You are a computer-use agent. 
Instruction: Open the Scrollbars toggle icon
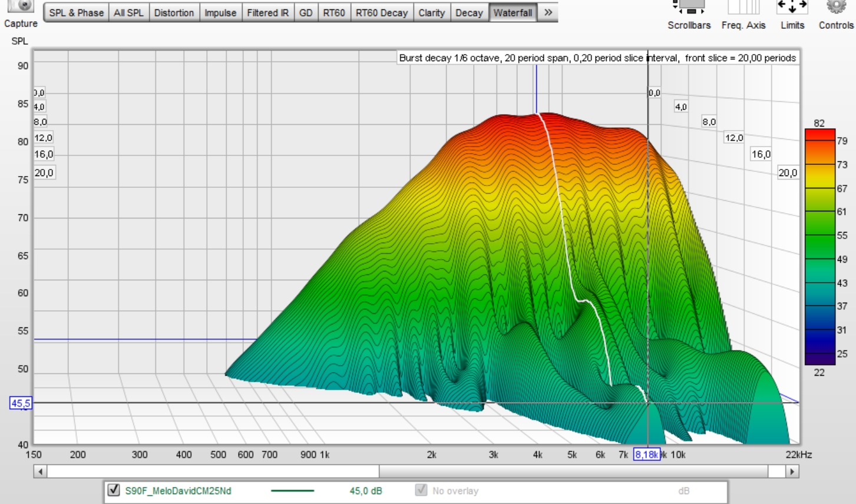click(688, 7)
